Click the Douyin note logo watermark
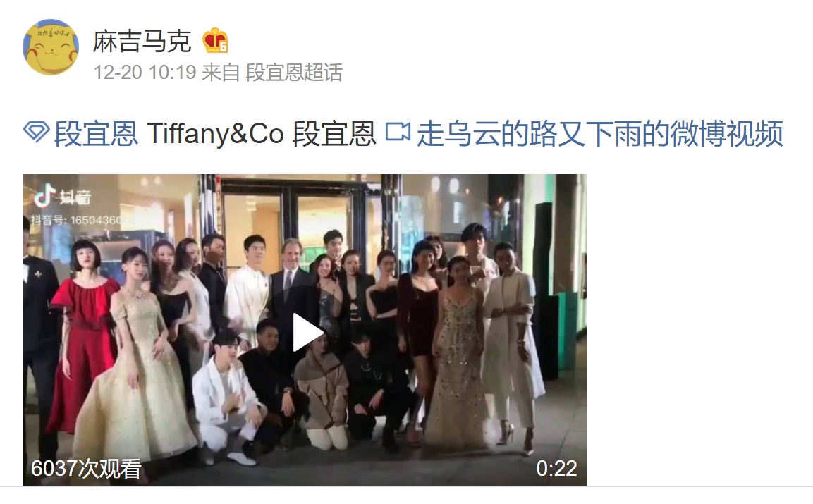The width and height of the screenshot is (813, 504). pyautogui.click(x=45, y=195)
